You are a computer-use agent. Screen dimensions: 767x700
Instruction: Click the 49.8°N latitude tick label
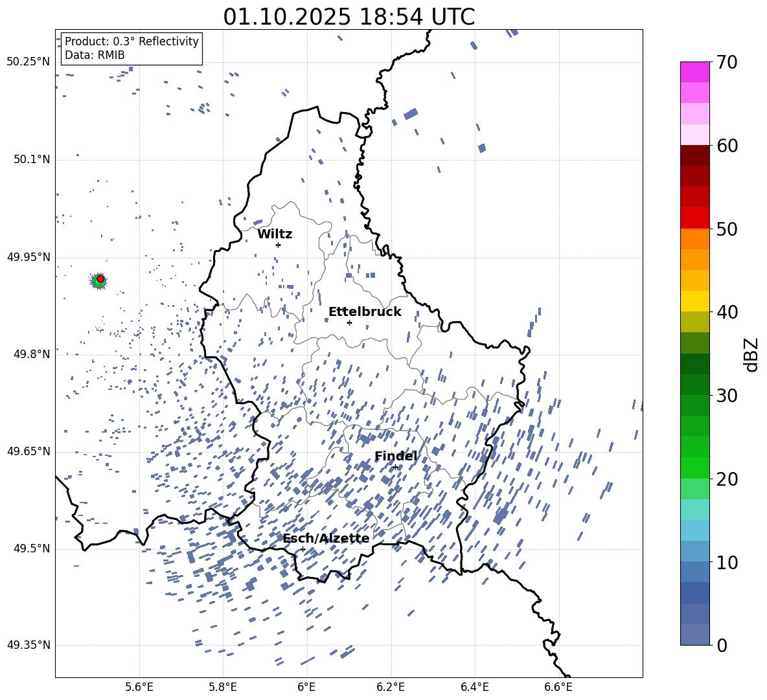[x=32, y=354]
